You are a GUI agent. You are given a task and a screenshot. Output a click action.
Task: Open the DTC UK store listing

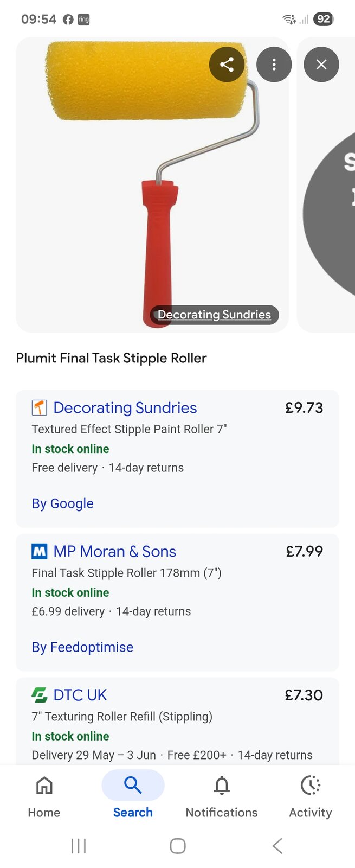point(80,695)
